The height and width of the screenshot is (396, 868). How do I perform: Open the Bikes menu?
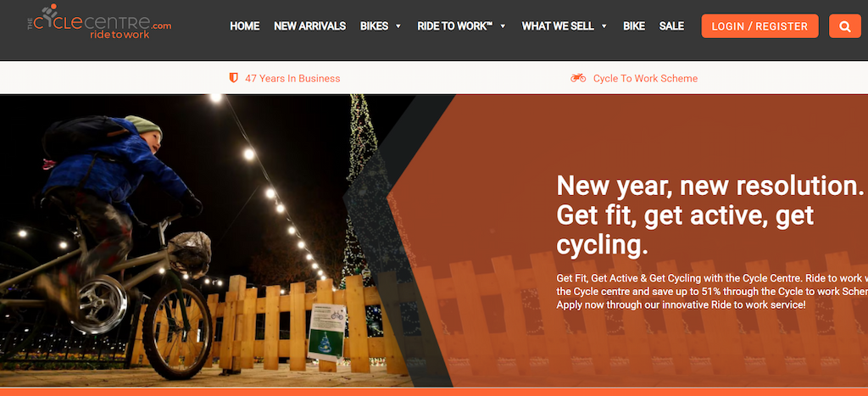pyautogui.click(x=374, y=26)
